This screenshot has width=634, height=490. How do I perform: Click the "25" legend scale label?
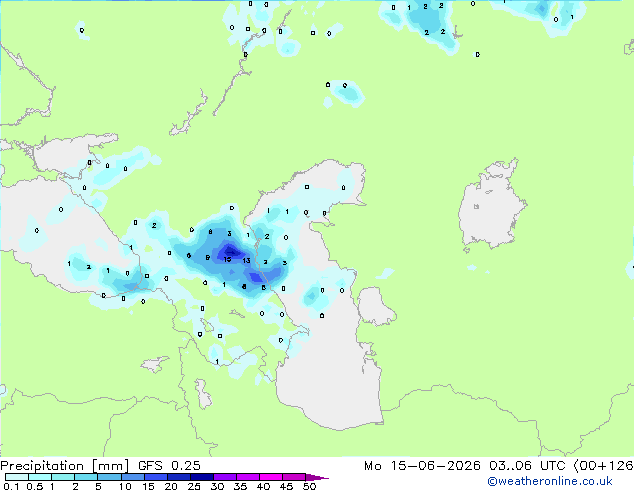point(194,486)
